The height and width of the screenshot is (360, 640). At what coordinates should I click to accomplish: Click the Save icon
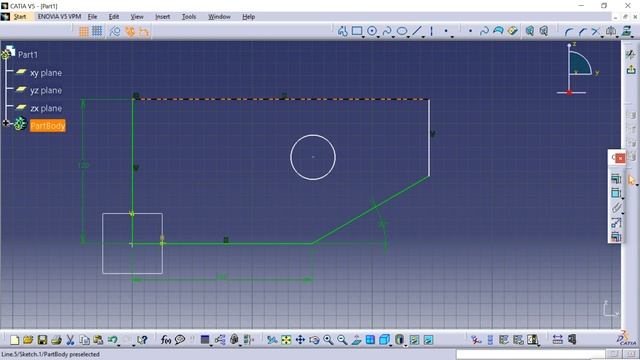coord(42,340)
